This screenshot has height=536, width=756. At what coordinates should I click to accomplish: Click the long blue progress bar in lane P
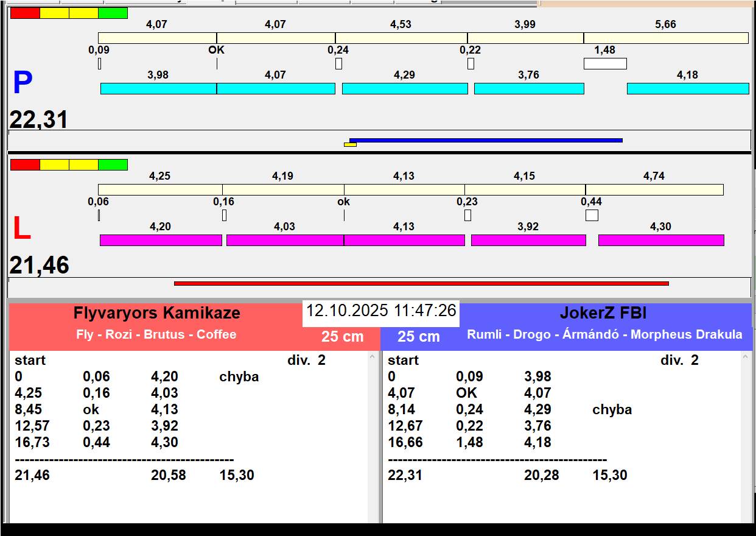pyautogui.click(x=486, y=140)
